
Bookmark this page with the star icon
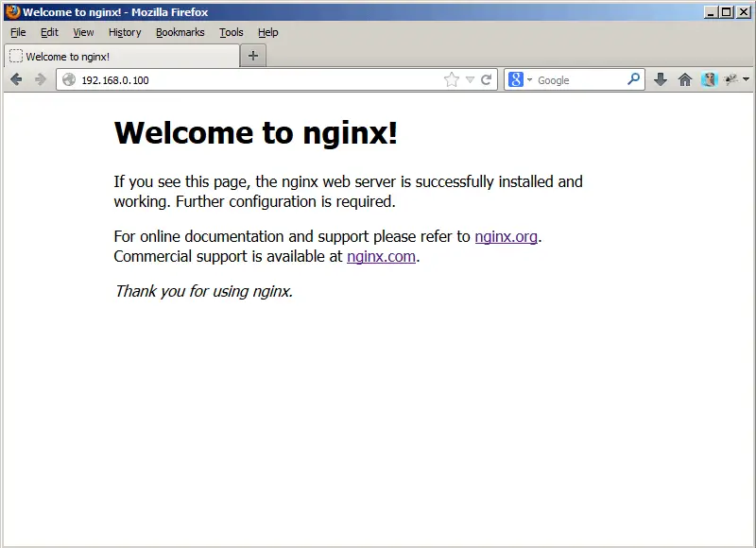[x=452, y=79]
